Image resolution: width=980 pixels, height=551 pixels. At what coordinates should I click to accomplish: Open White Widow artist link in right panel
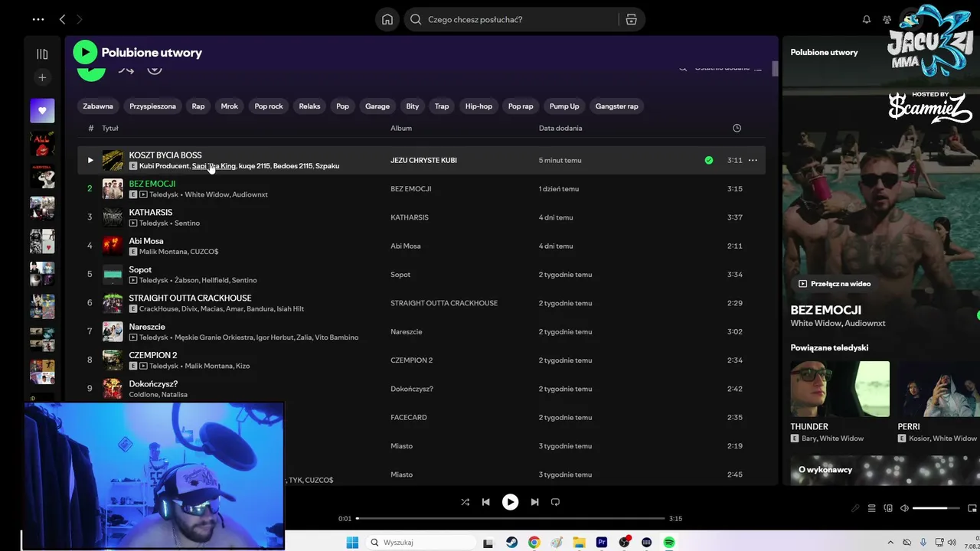coord(817,324)
